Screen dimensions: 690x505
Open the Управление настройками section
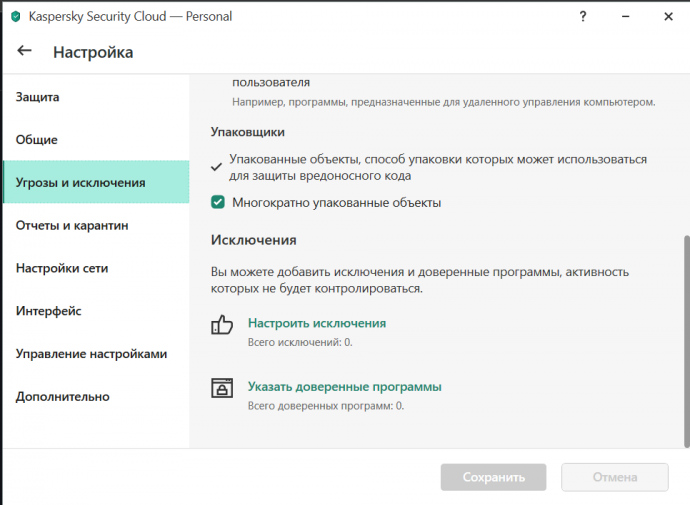tap(91, 354)
